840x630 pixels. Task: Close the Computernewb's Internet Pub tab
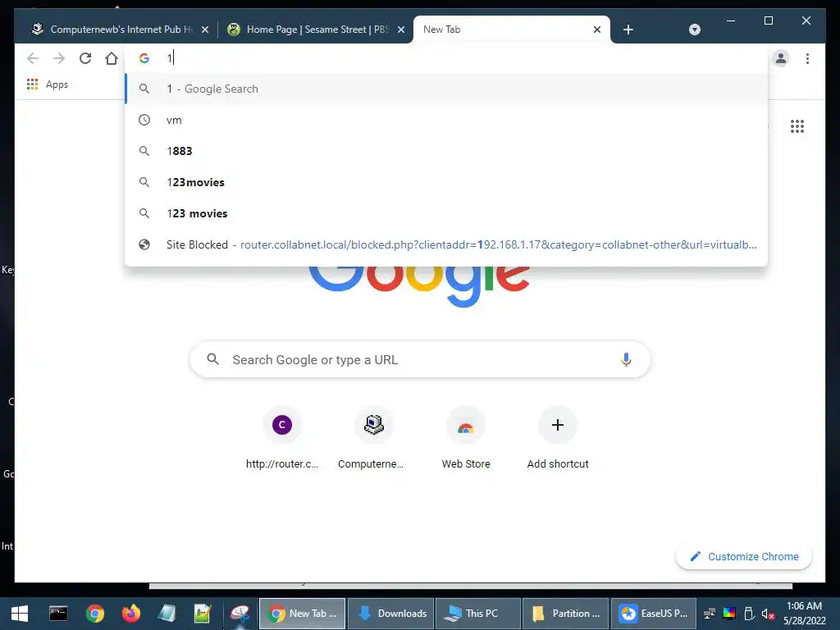(204, 30)
